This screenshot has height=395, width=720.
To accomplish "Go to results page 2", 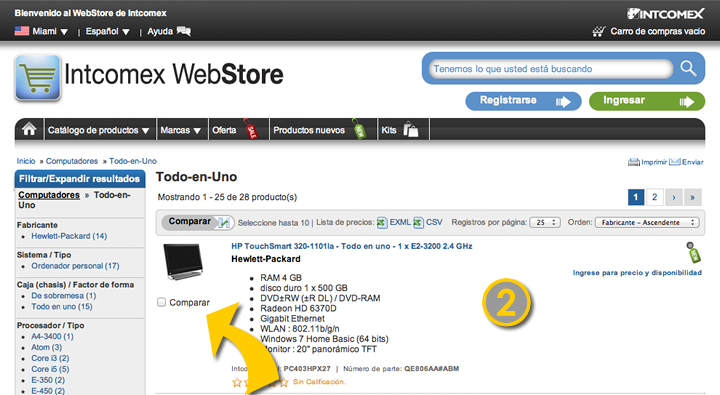I will pos(655,197).
